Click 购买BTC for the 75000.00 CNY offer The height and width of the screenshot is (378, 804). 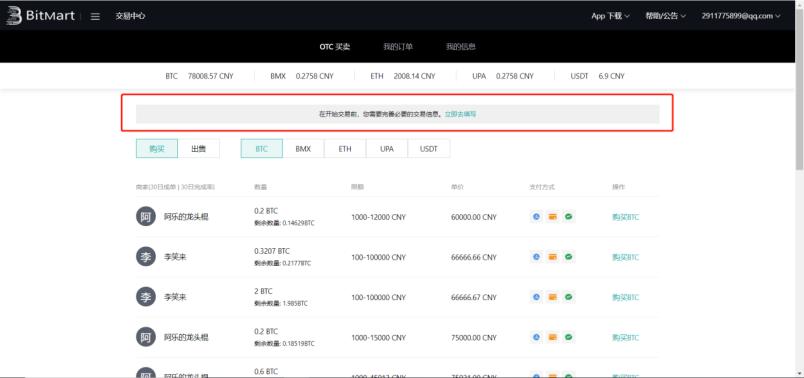pyautogui.click(x=626, y=337)
